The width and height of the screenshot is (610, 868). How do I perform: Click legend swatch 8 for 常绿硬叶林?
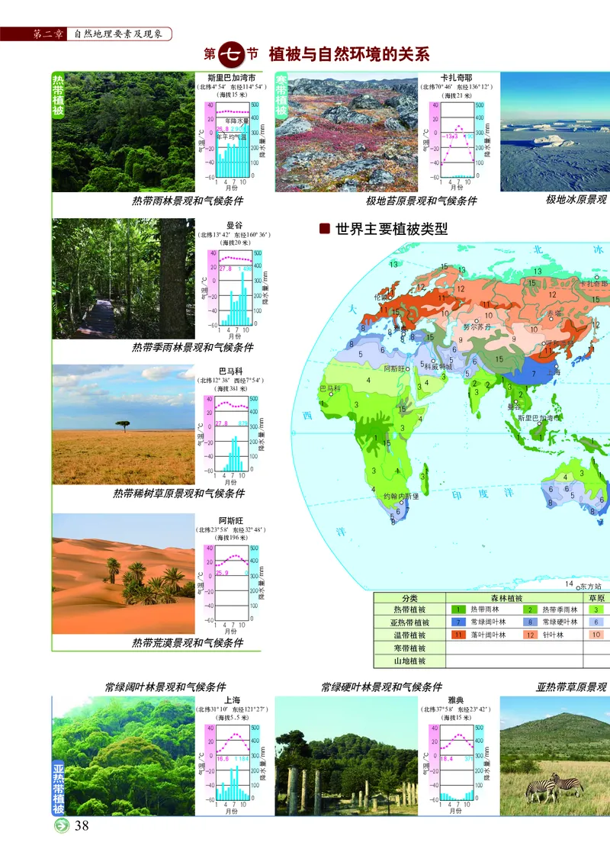click(530, 622)
